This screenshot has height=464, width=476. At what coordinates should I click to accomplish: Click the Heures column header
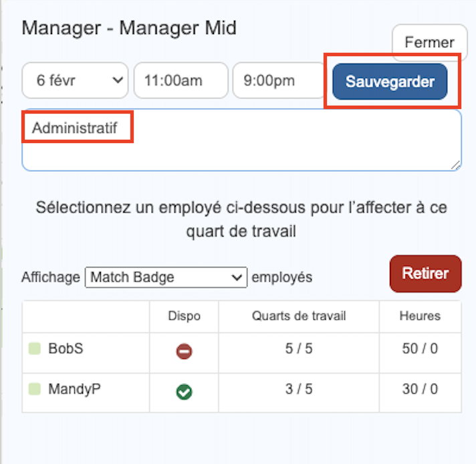(x=420, y=316)
